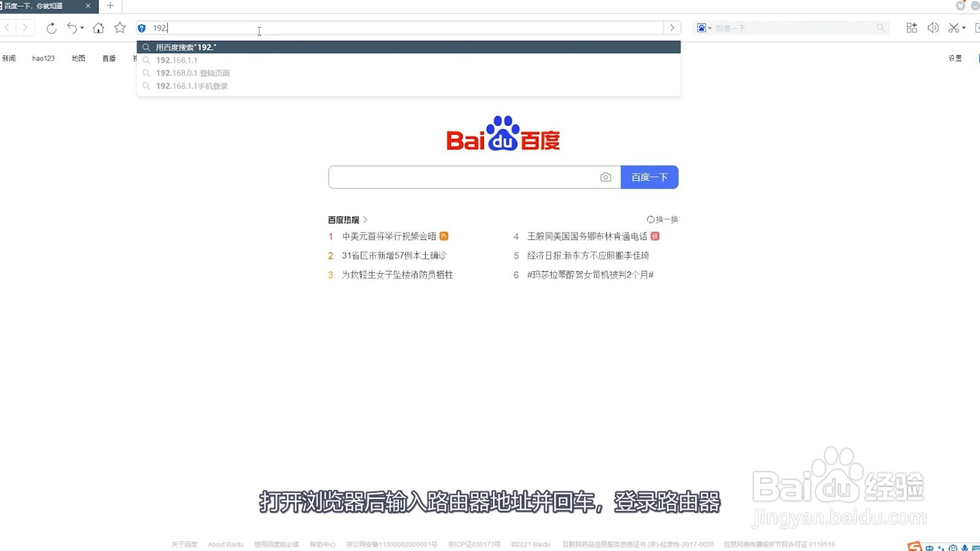Open the 百度热搜 heading link
This screenshot has width=980, height=551.
point(347,220)
